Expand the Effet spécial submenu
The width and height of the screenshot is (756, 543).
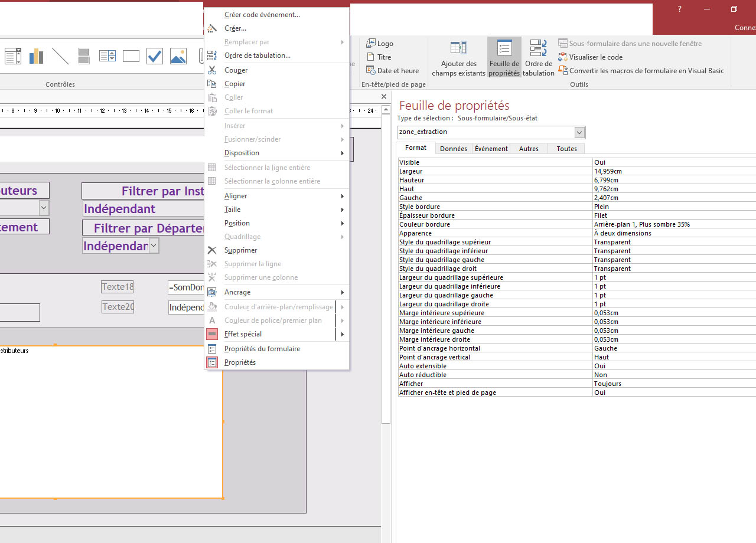coord(276,334)
